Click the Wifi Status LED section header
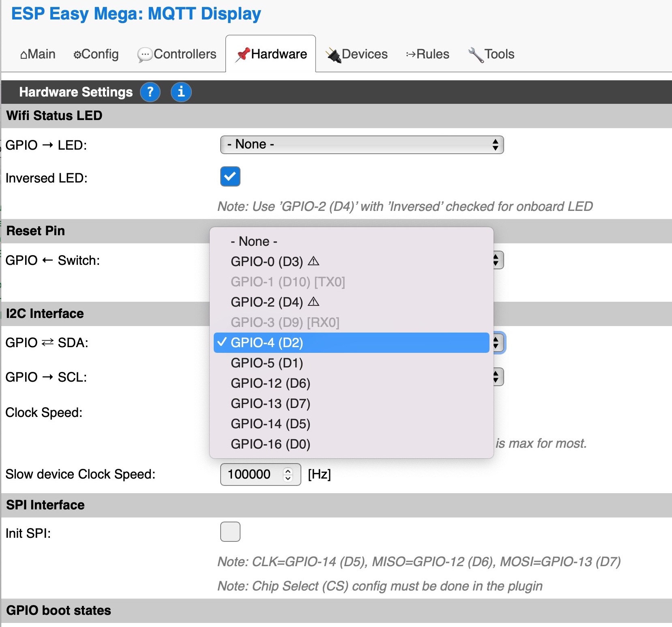 [x=337, y=116]
